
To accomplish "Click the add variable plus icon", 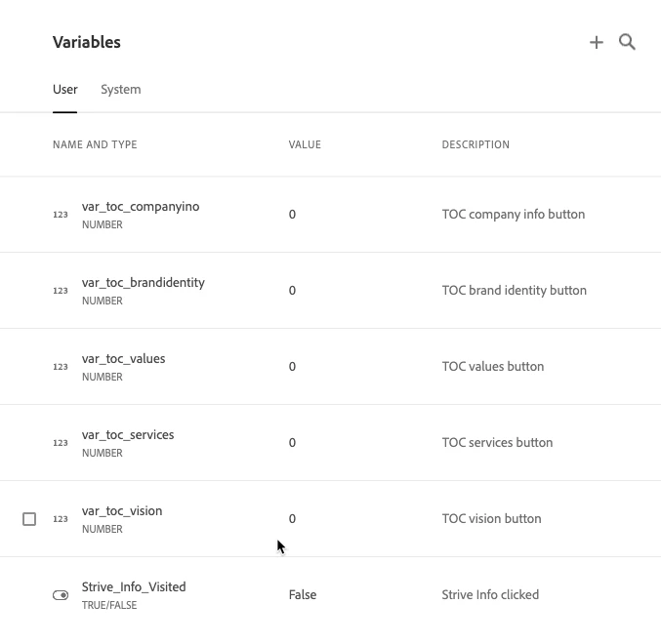I will [x=596, y=43].
